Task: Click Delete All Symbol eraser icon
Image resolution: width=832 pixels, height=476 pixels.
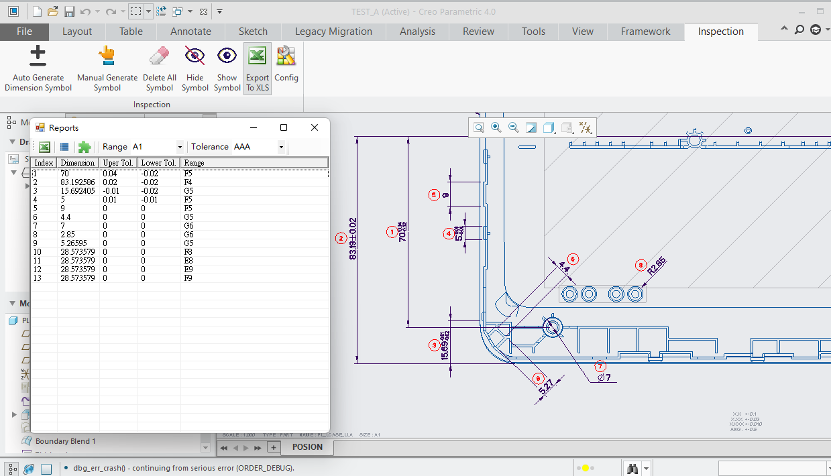Action: [x=159, y=56]
